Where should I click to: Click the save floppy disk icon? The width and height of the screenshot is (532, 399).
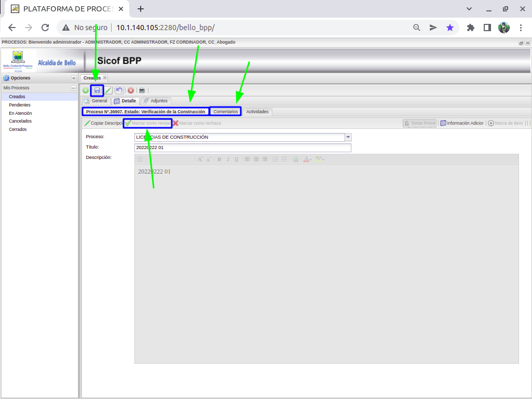pyautogui.click(x=97, y=90)
